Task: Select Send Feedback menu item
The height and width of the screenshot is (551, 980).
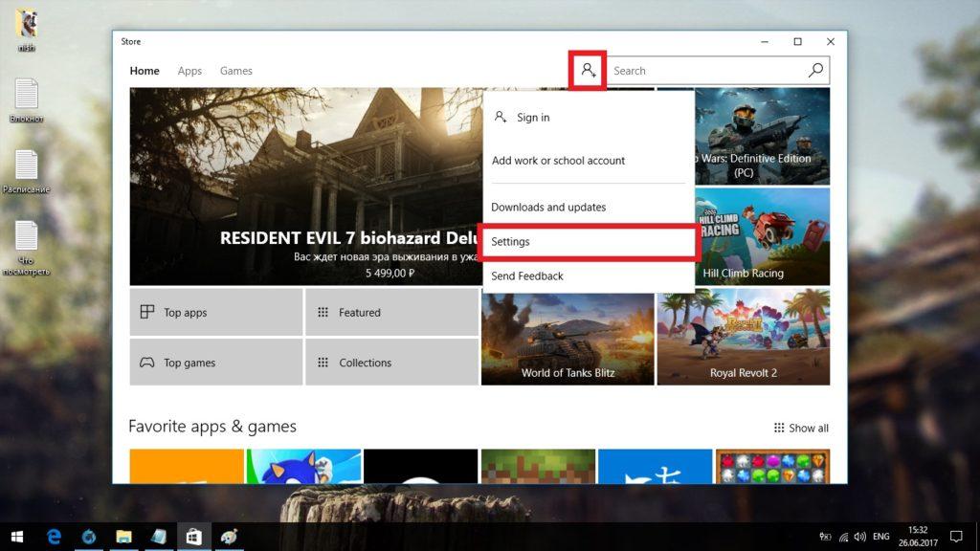Action: tap(589, 275)
